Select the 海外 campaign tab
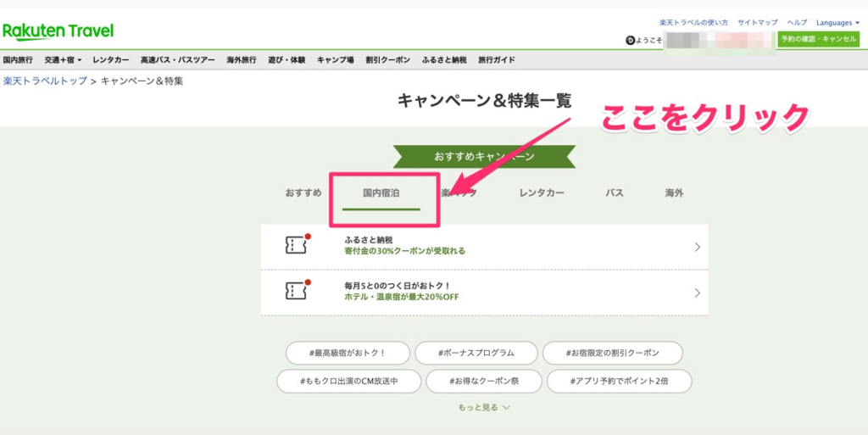The image size is (868, 435). [674, 193]
